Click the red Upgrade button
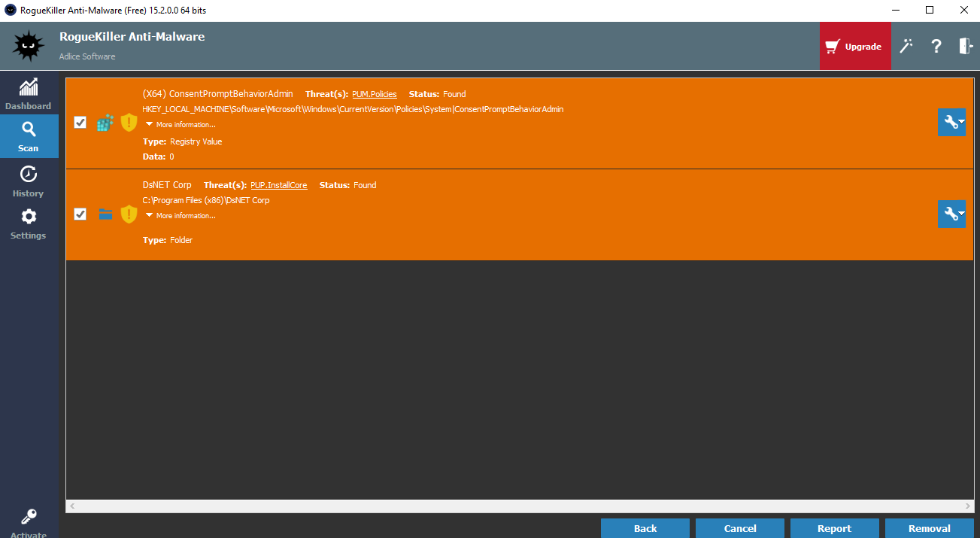 (855, 46)
